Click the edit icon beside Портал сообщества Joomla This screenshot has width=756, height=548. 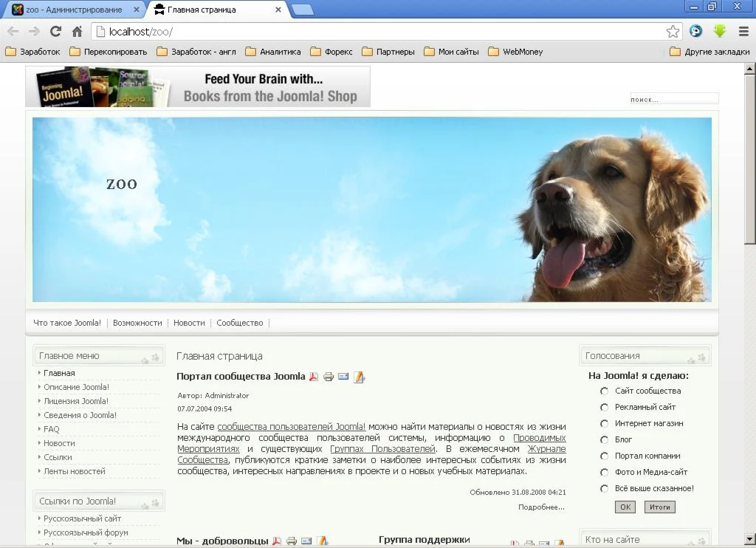pyautogui.click(x=360, y=377)
